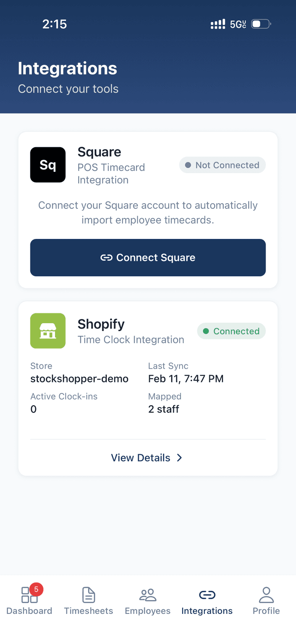The width and height of the screenshot is (296, 644).
Task: Toggle the Square 'Not Connected' status pill
Action: (x=222, y=165)
